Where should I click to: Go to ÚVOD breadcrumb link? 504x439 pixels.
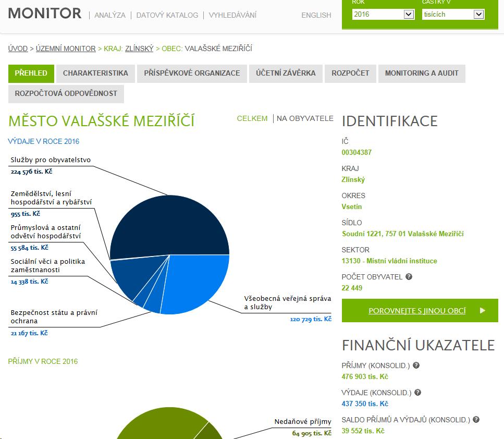(x=18, y=48)
